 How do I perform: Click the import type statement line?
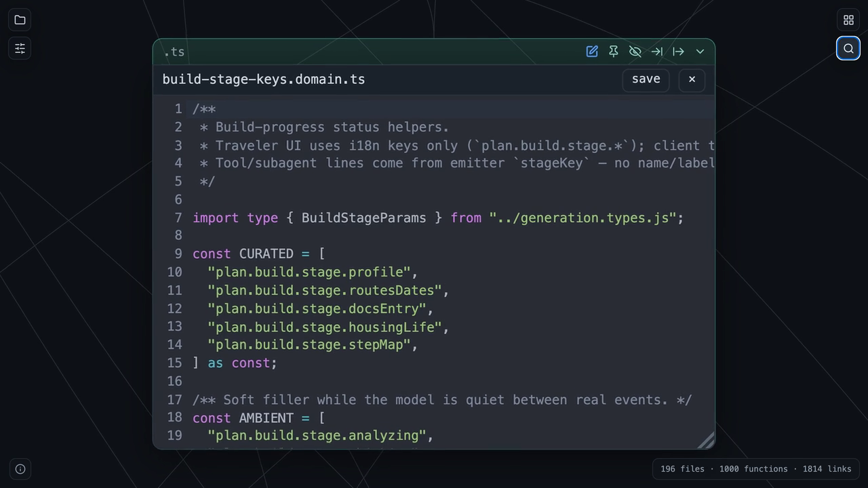[x=438, y=218]
